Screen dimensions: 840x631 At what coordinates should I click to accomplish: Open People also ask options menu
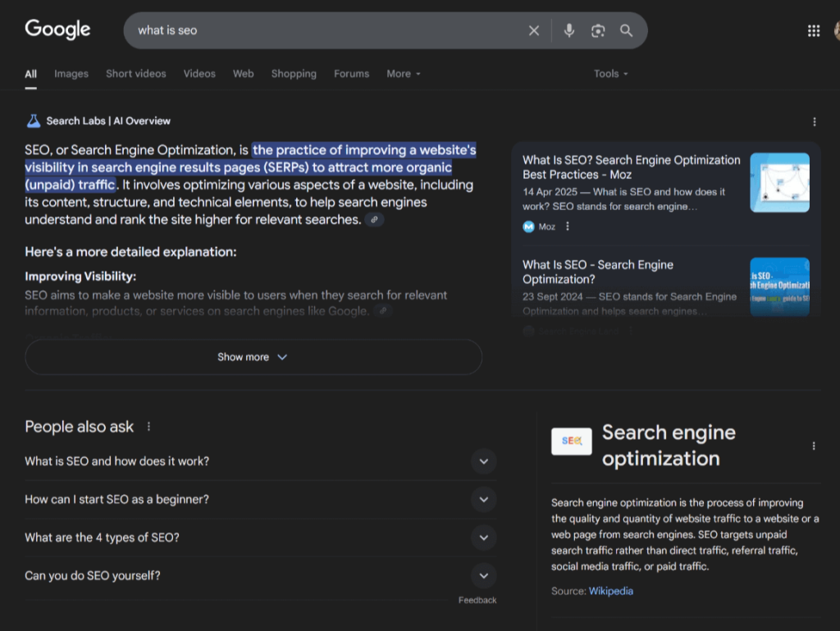pos(148,427)
